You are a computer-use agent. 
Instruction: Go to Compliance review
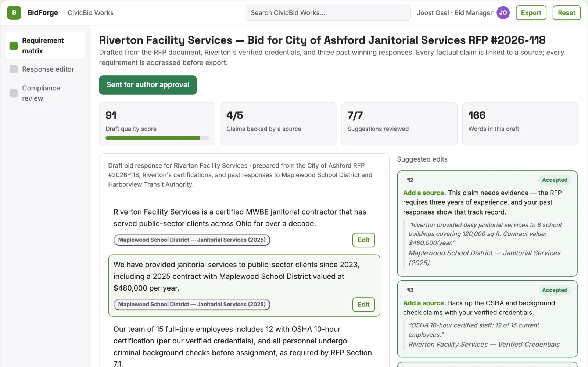tap(45, 93)
